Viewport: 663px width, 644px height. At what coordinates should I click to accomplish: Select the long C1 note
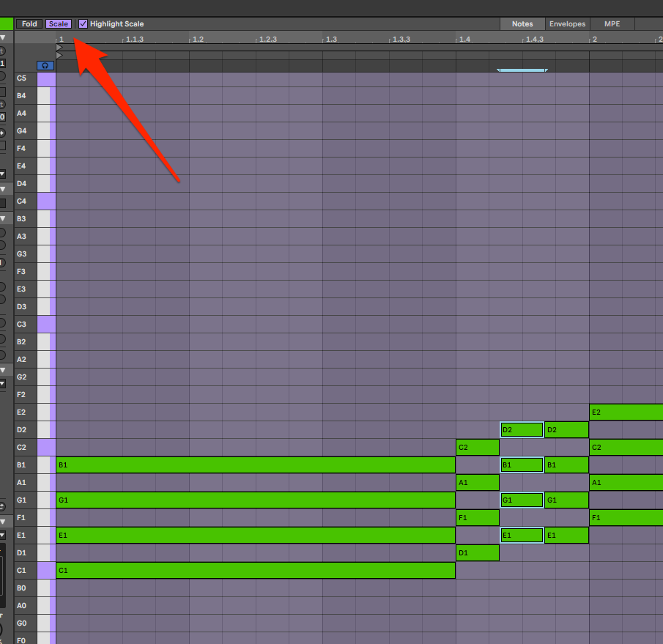255,570
